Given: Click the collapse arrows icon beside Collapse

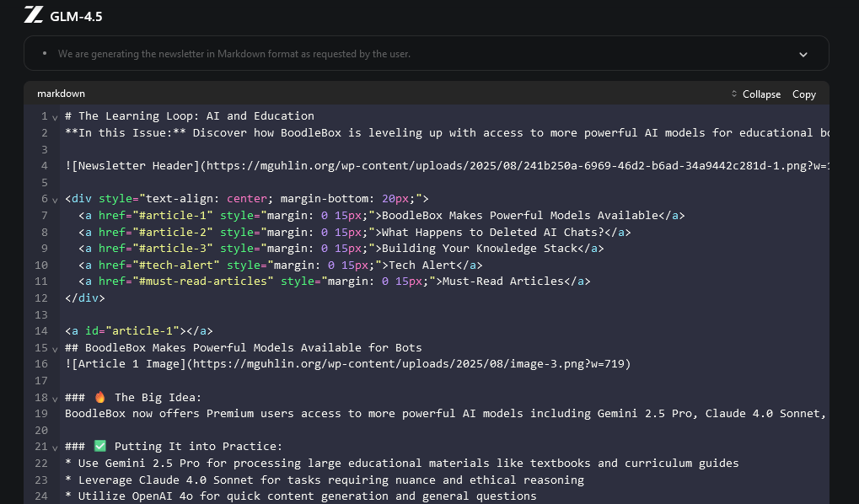Looking at the screenshot, I should (734, 94).
